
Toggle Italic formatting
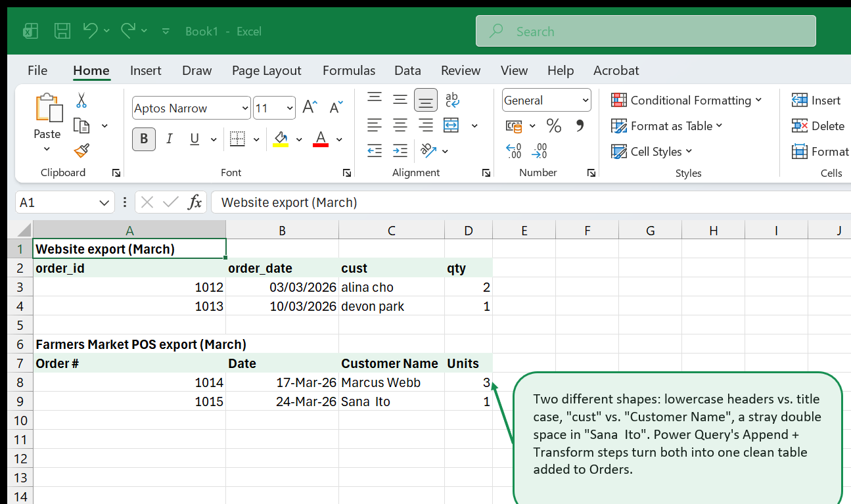[x=170, y=139]
